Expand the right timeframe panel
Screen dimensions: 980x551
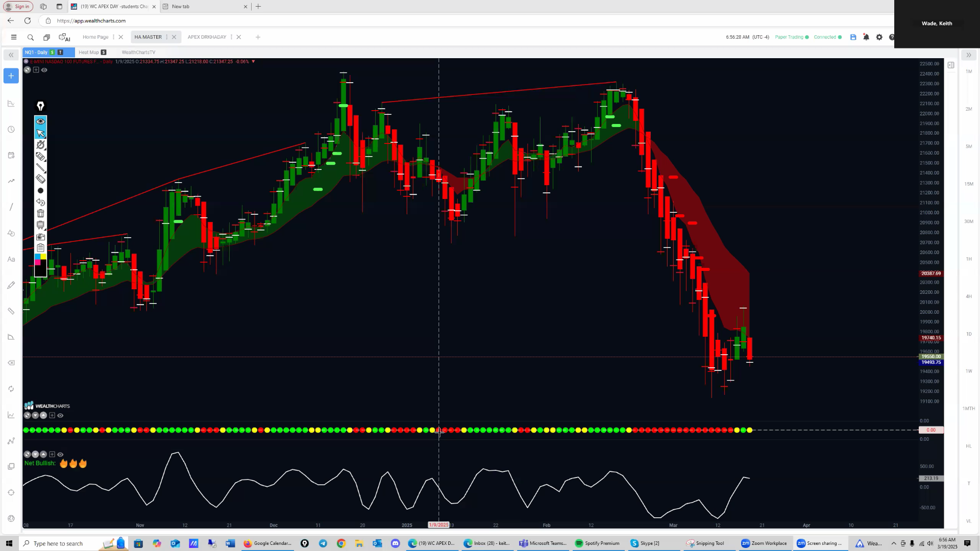(x=968, y=55)
